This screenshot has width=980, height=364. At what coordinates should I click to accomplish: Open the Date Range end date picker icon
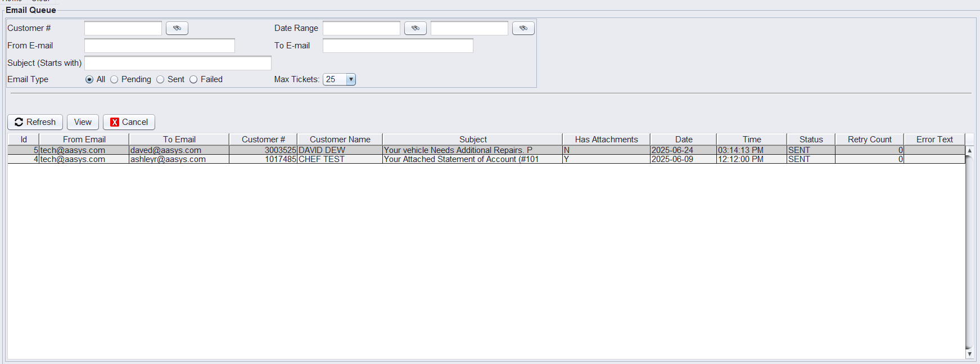click(523, 28)
